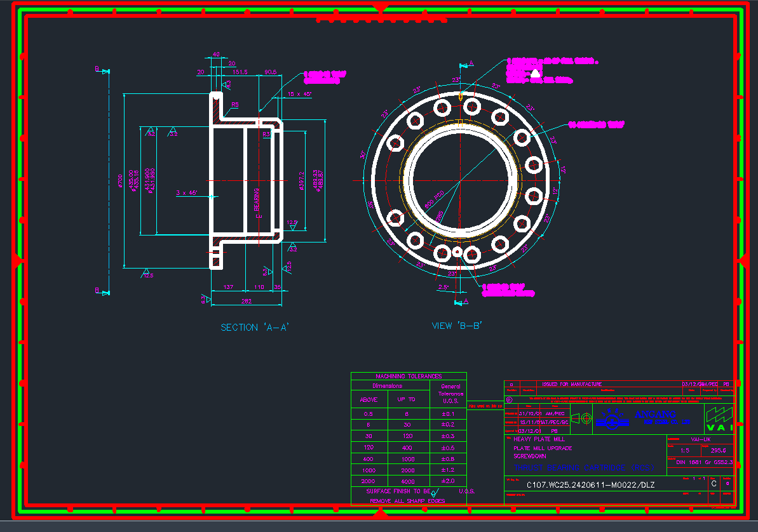The height and width of the screenshot is (532, 758).
Task: Select the '±0.2' tolerance value
Action: pos(448,424)
